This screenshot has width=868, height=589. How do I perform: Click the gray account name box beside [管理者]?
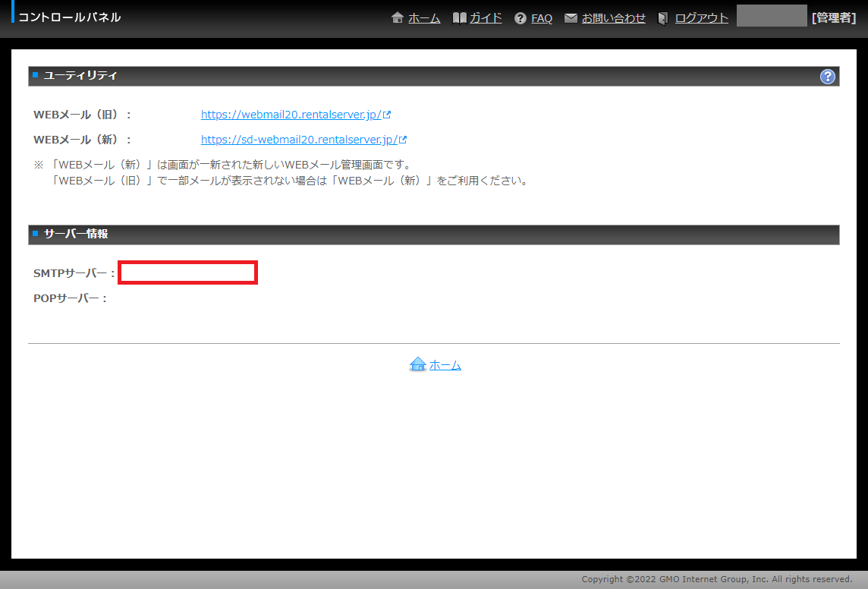tap(771, 16)
